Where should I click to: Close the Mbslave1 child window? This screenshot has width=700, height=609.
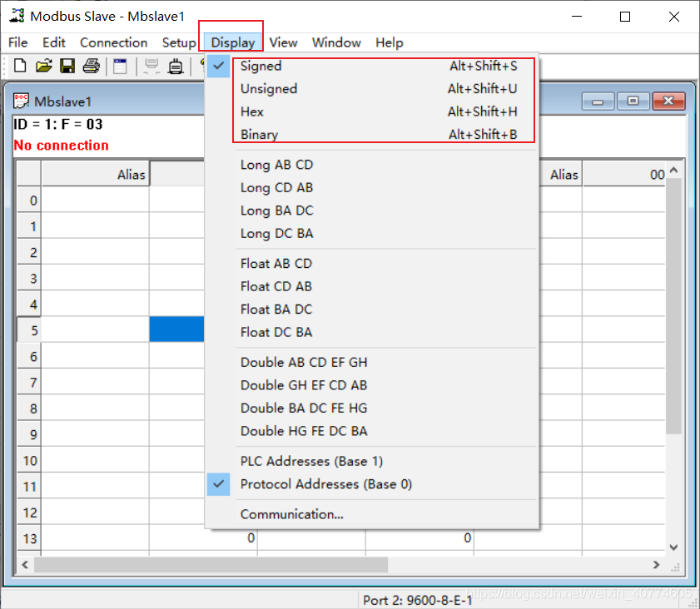click(668, 101)
